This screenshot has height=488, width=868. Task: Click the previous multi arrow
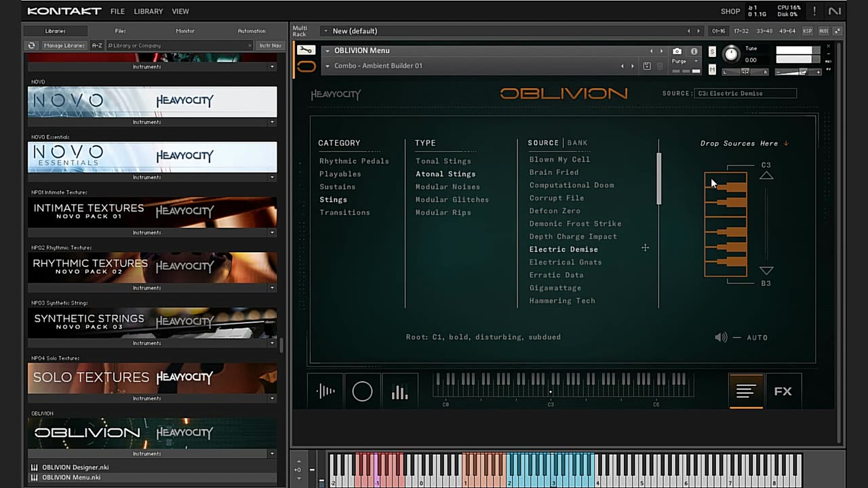pos(689,31)
